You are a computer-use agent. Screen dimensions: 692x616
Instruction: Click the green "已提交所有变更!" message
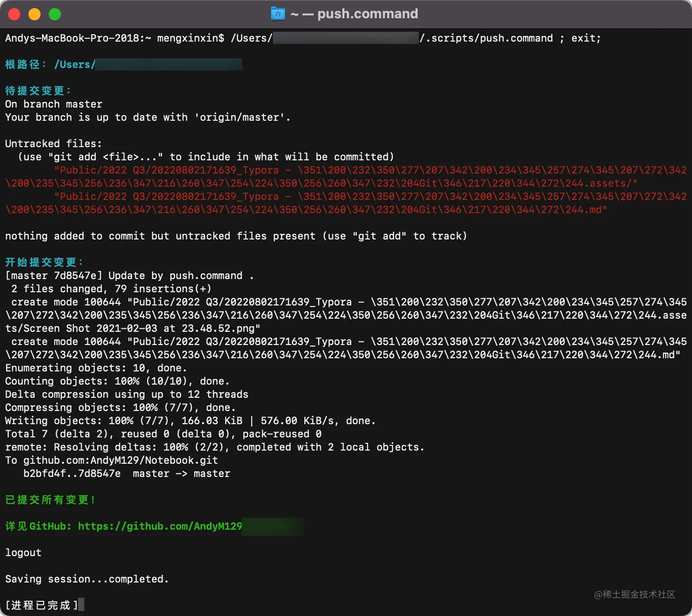pos(50,500)
